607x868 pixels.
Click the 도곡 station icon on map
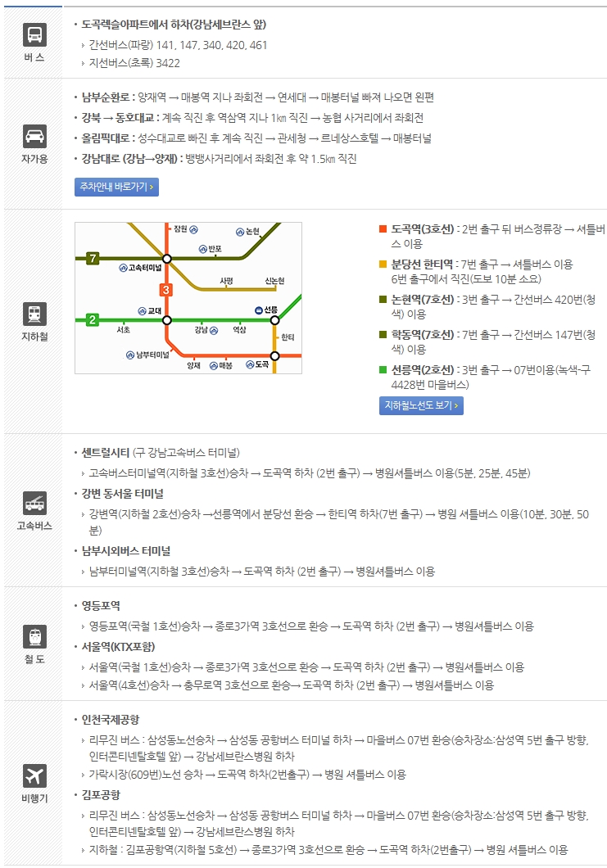pos(251,364)
